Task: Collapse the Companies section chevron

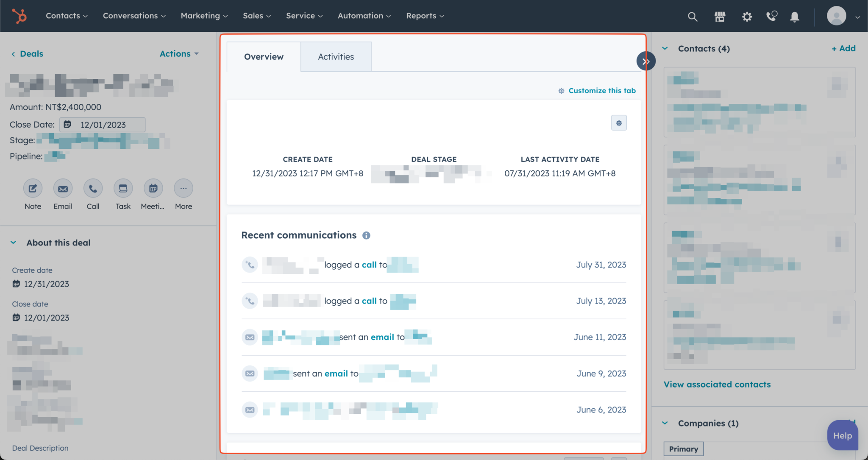Action: pos(665,423)
